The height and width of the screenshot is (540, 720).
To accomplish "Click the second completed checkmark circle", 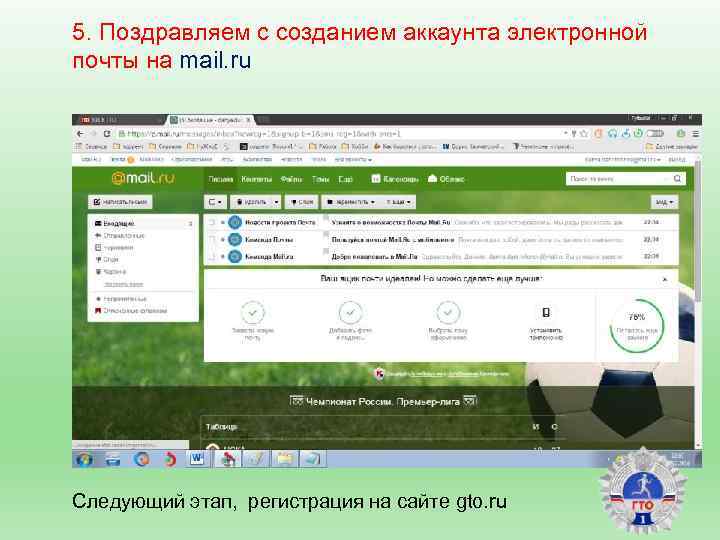I will pos(350,313).
